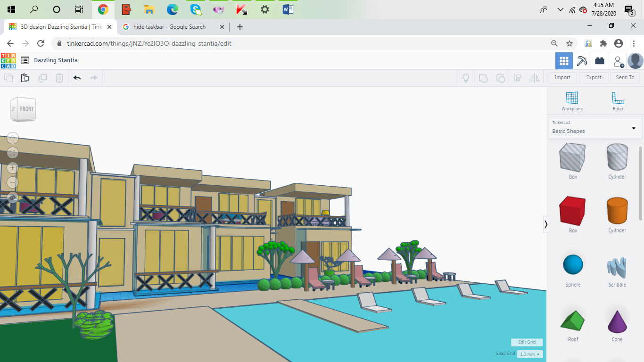Open the Windows notification center

(x=629, y=9)
